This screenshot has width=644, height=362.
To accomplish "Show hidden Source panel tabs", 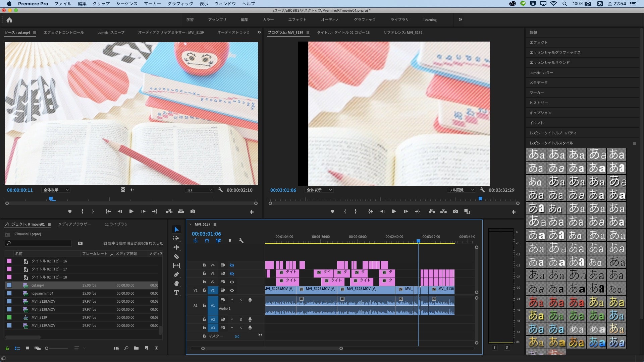I will pyautogui.click(x=259, y=32).
